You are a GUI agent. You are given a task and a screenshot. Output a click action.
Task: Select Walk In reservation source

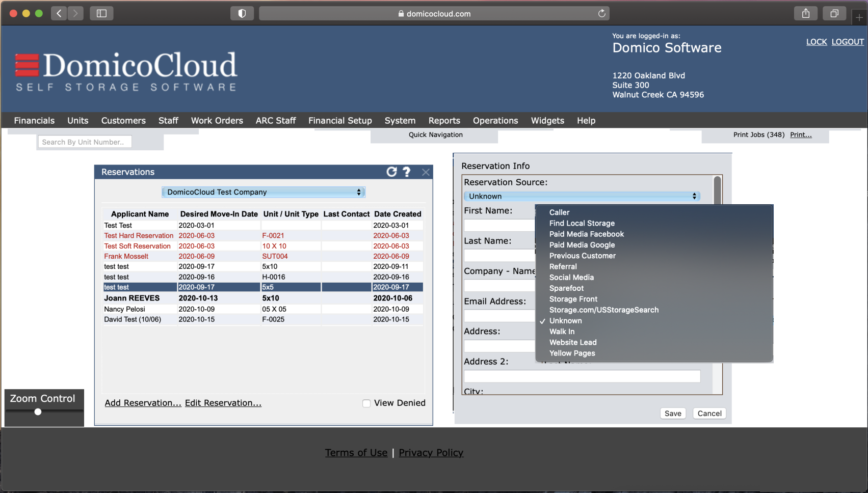[x=562, y=332]
